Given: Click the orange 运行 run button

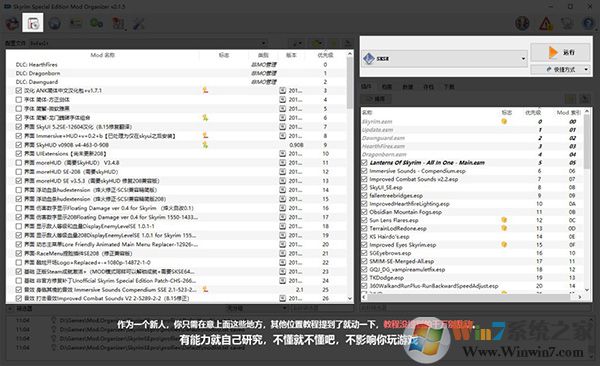Looking at the screenshot, I should coord(560,52).
